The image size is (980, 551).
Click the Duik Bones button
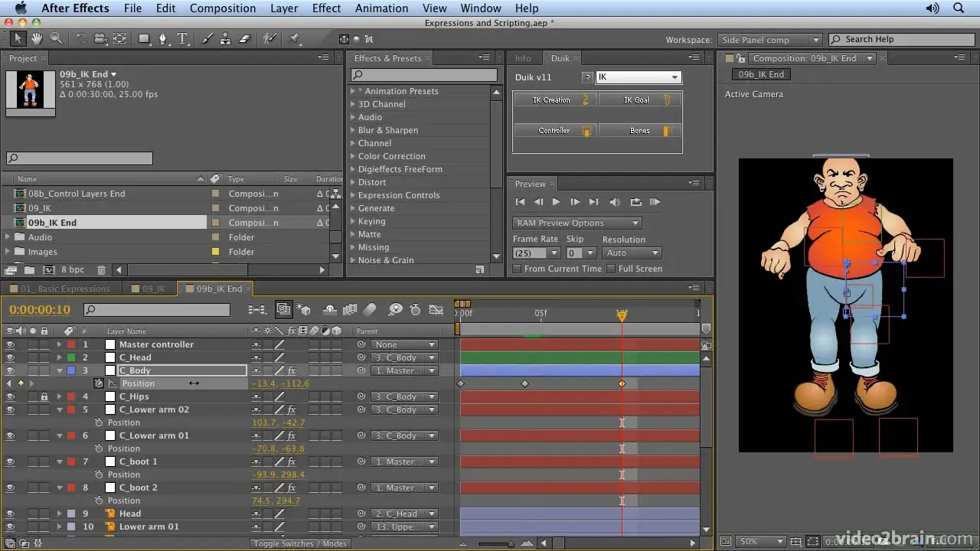tap(639, 131)
